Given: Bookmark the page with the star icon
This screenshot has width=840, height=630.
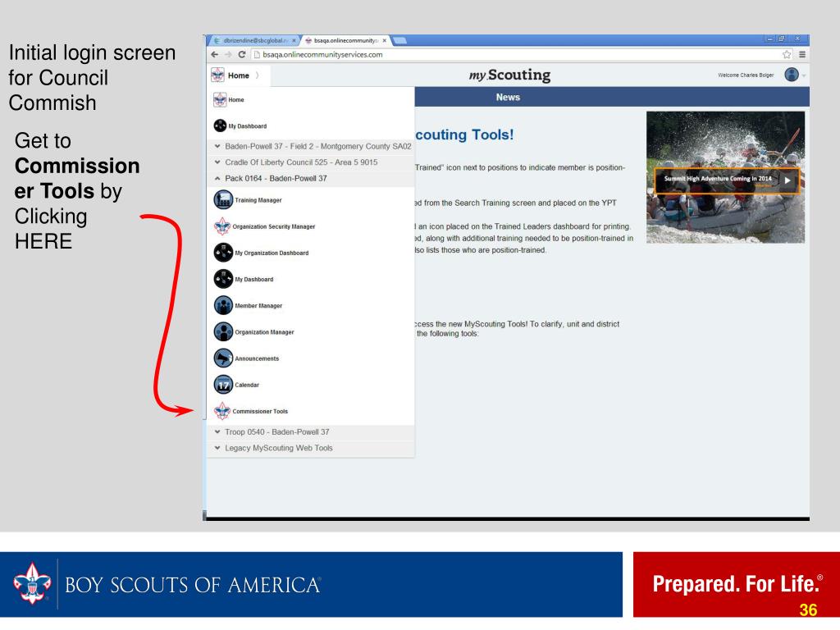Looking at the screenshot, I should (787, 55).
